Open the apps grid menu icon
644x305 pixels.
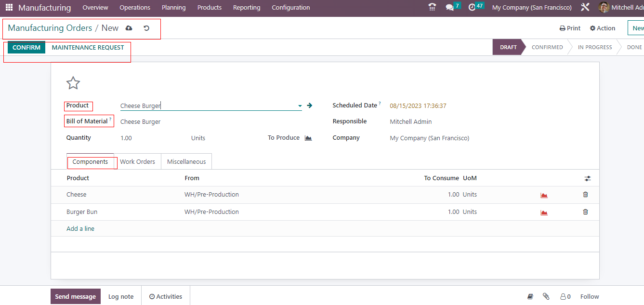(x=9, y=8)
